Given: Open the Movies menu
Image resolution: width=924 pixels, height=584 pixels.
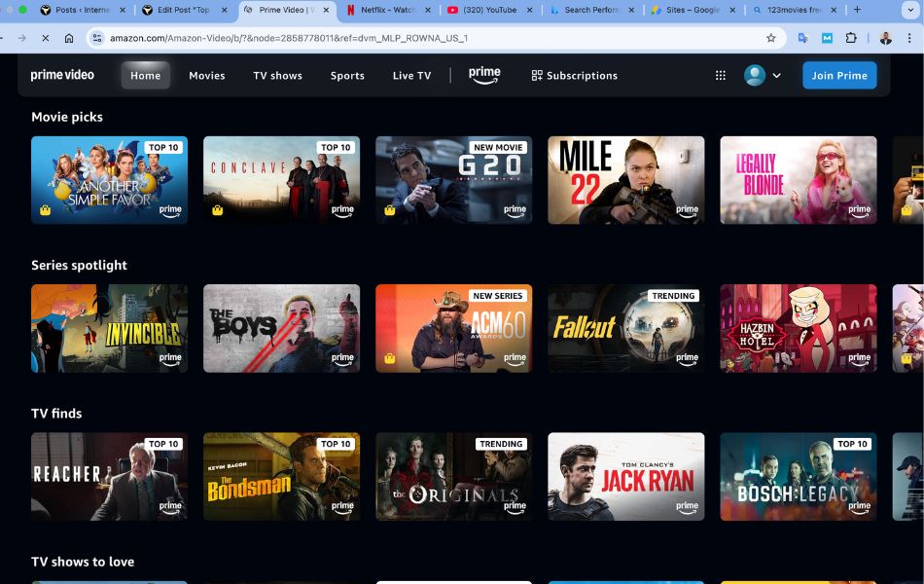Looking at the screenshot, I should pos(207,76).
